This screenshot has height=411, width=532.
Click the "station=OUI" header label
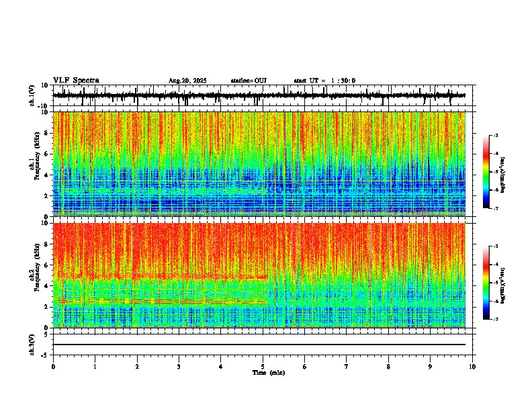[x=249, y=81]
